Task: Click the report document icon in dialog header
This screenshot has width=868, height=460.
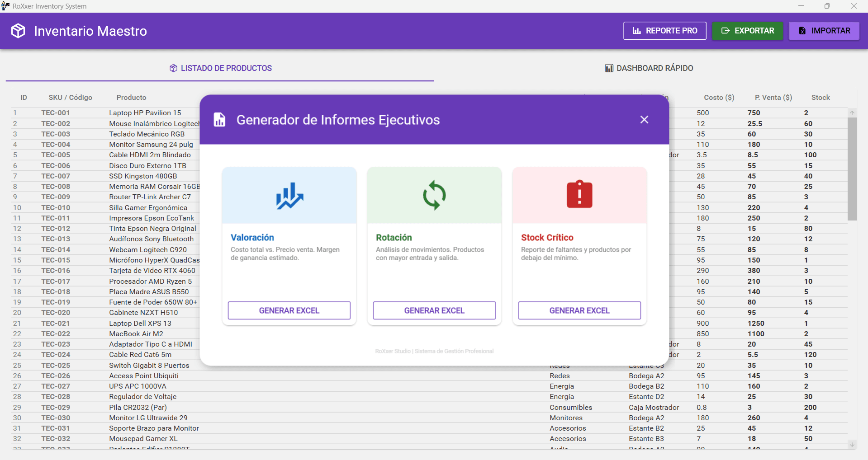Action: tap(219, 120)
